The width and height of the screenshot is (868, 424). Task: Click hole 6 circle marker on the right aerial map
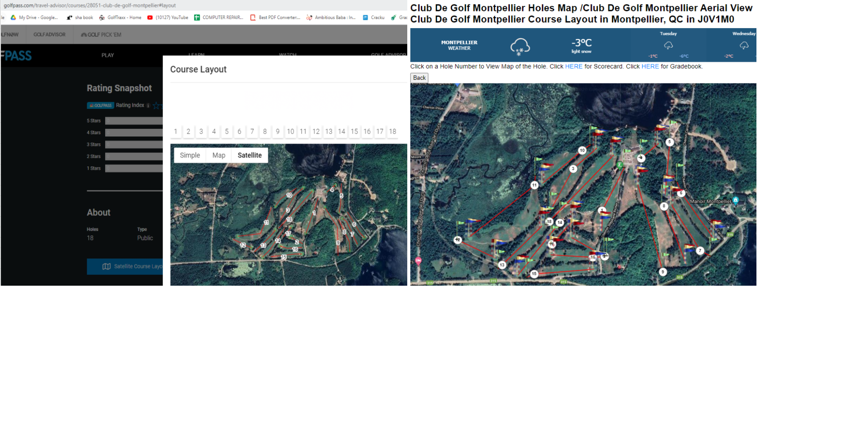pos(681,193)
